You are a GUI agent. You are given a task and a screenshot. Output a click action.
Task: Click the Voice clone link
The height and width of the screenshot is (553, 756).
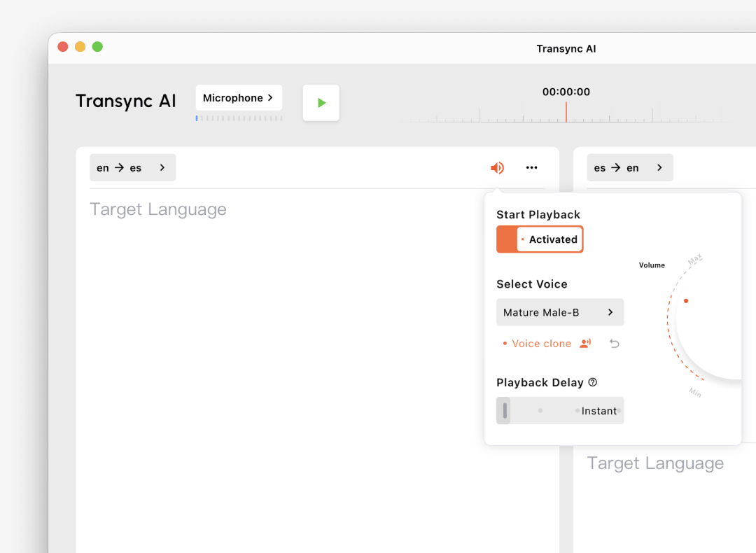click(x=541, y=344)
